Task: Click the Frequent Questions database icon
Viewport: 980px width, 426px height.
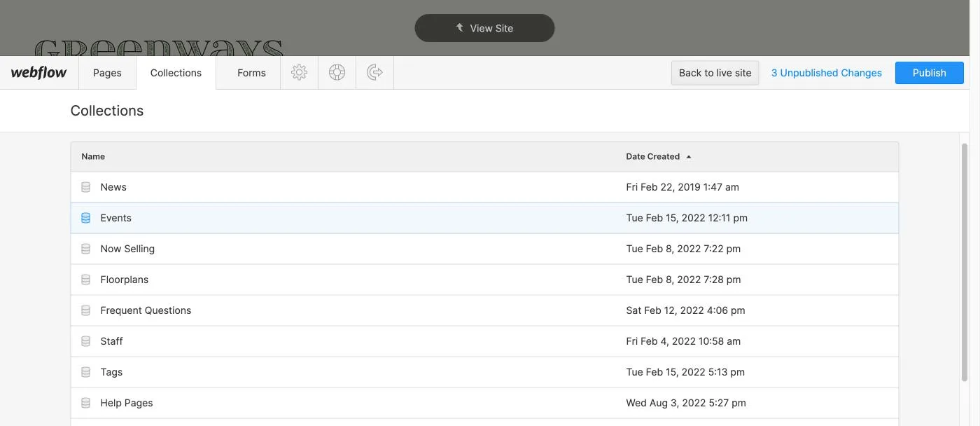Action: click(86, 310)
